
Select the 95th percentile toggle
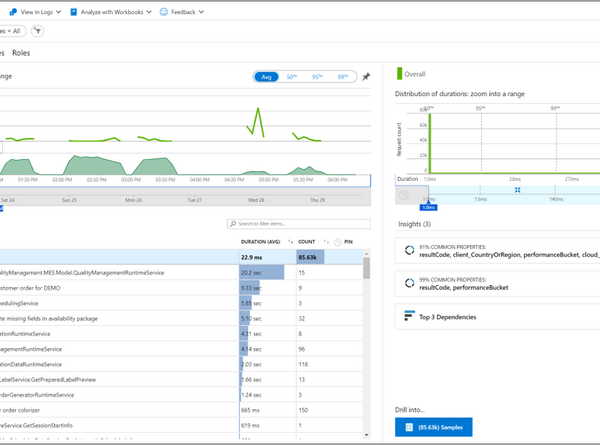point(317,77)
